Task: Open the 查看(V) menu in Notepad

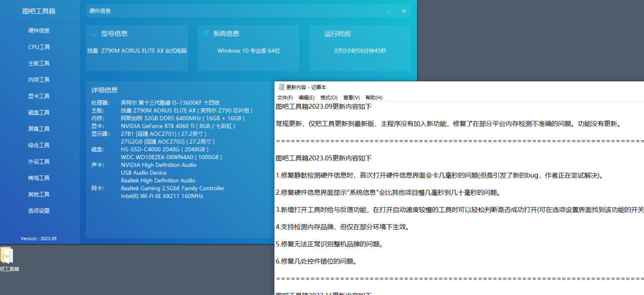Action: coord(351,98)
